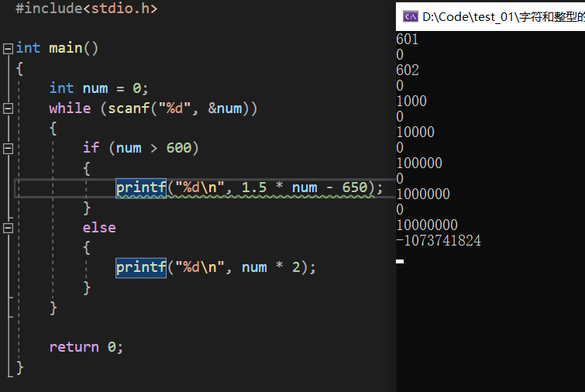Click the 'main' function name
Screen dimensions: 585x392
click(x=66, y=48)
